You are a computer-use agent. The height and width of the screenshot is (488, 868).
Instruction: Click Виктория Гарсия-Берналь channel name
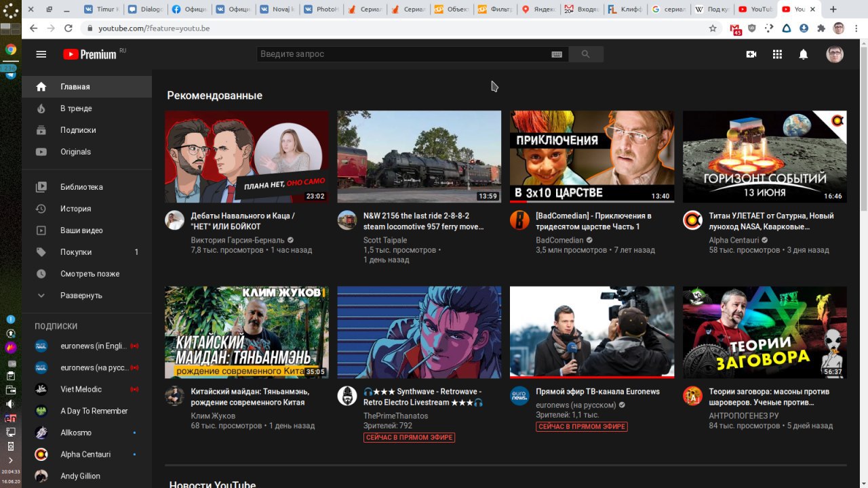[237, 240]
